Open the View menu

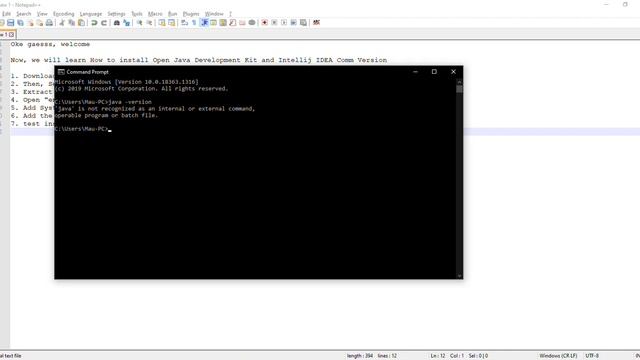[42, 14]
